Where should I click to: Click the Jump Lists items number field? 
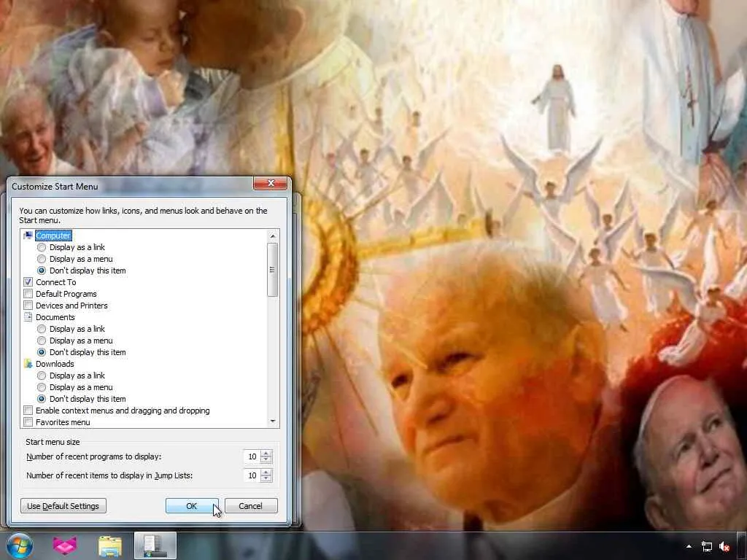click(252, 475)
